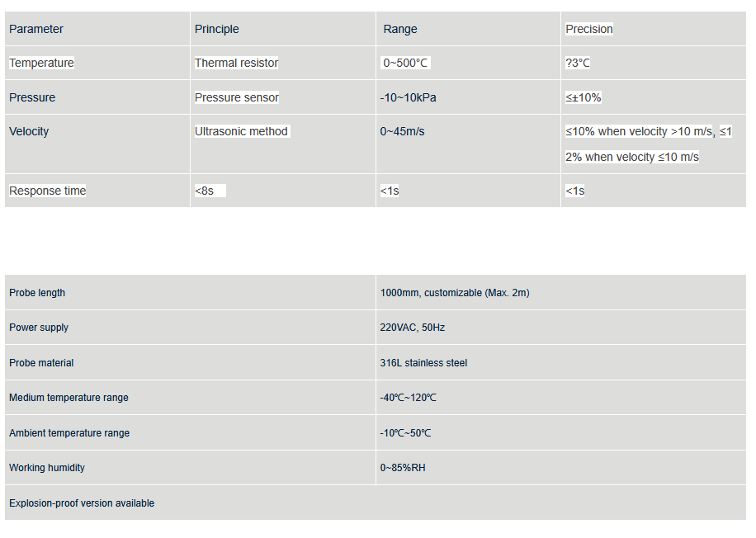Click the Medium temperature range label

click(x=69, y=398)
